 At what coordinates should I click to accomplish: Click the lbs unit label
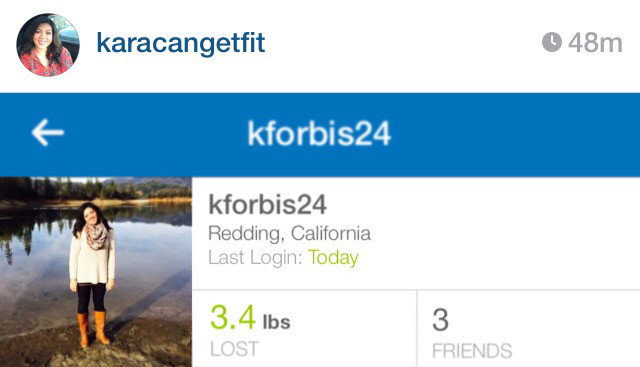point(277,322)
